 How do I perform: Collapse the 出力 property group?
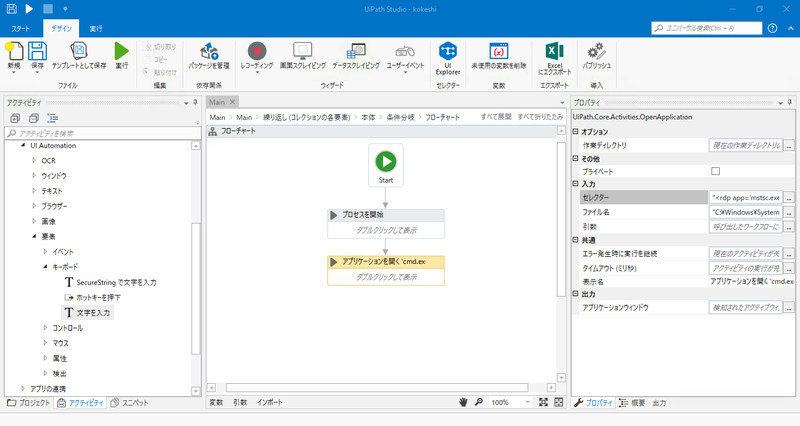[576, 294]
